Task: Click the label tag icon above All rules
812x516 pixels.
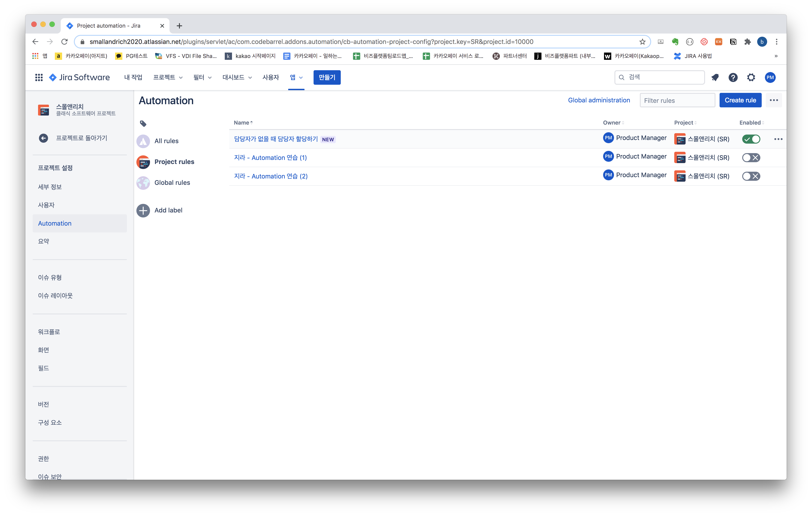Action: pyautogui.click(x=143, y=124)
